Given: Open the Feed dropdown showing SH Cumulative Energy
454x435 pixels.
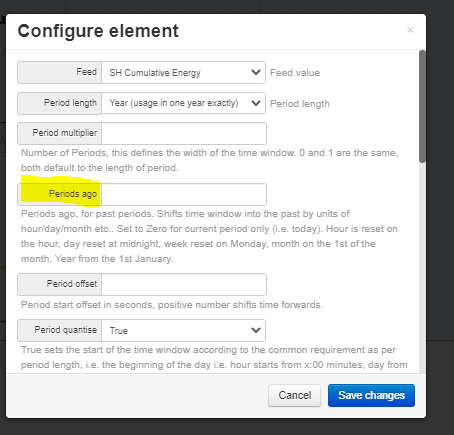Looking at the screenshot, I should [184, 72].
